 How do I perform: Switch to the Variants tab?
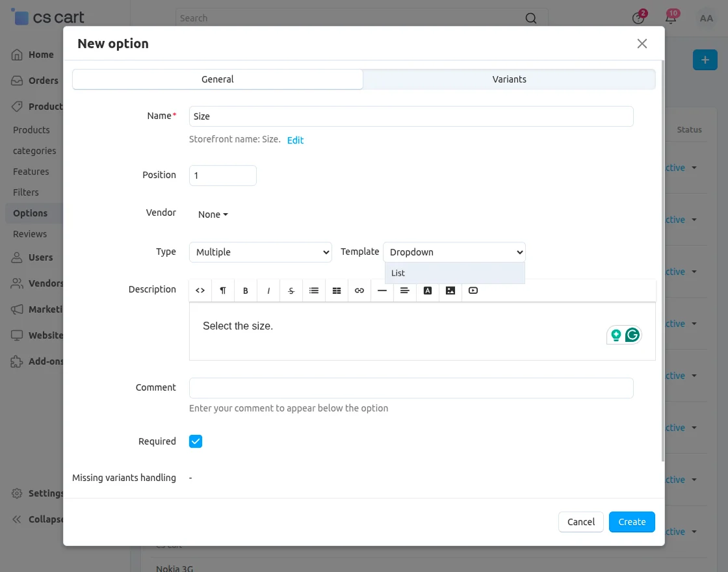tap(509, 79)
